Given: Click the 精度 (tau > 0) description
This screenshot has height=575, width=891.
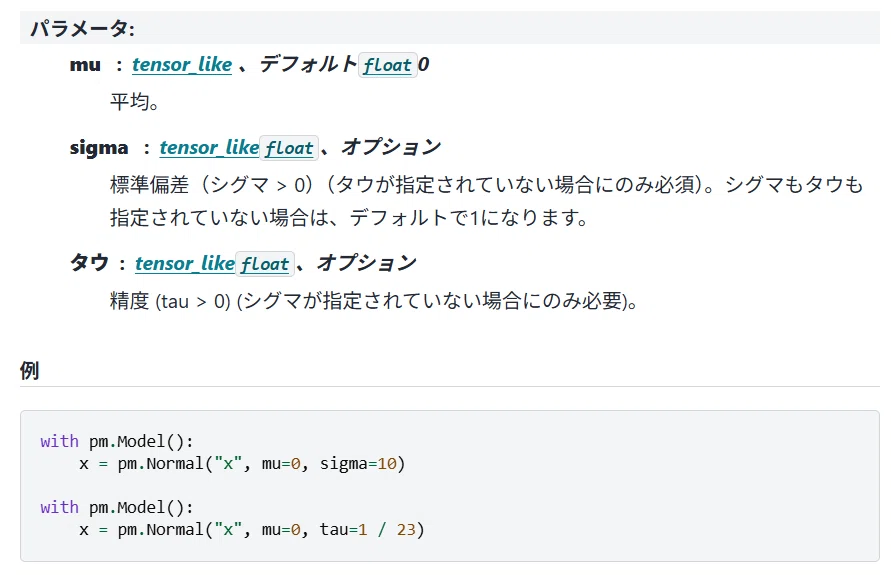Looking at the screenshot, I should (x=374, y=301).
